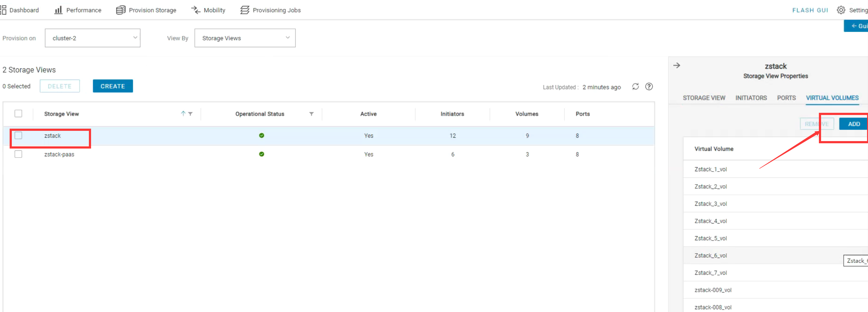Click the Settings gear icon

[x=841, y=10]
